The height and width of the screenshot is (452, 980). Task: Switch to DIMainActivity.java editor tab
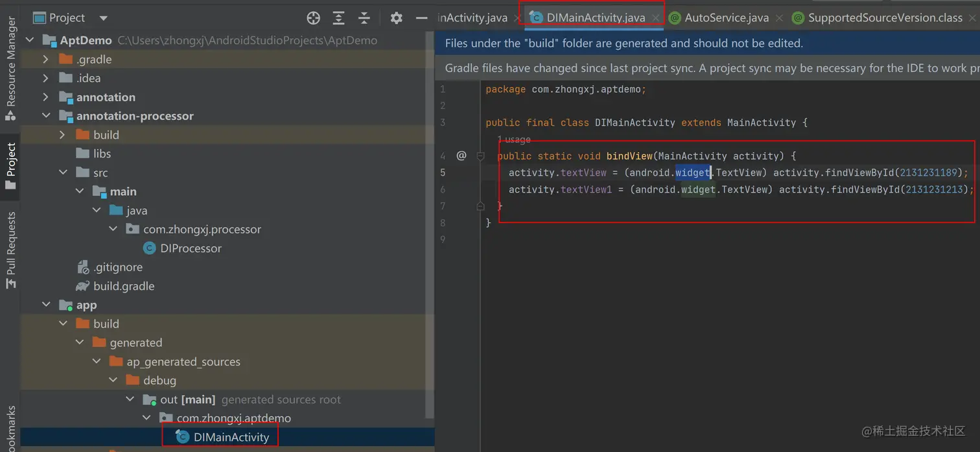click(596, 18)
